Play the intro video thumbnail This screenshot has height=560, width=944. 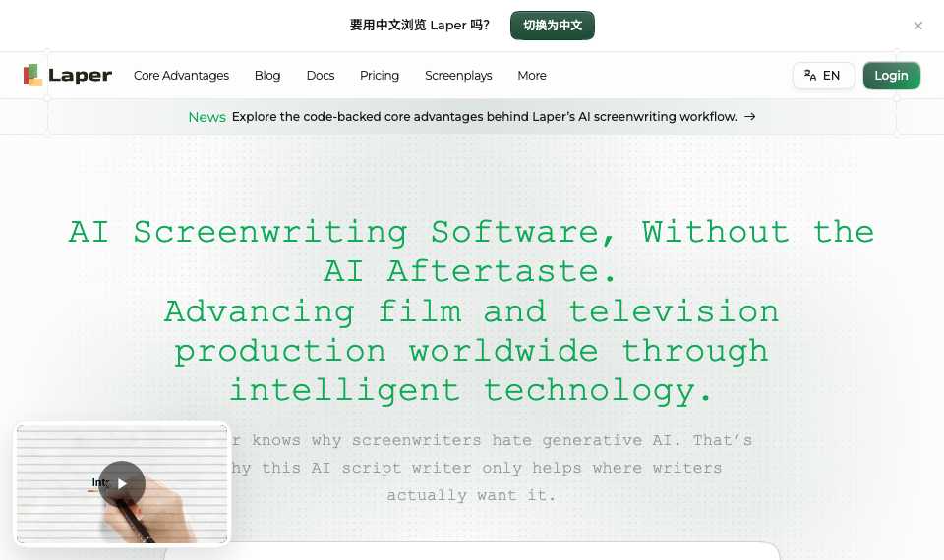pos(122,483)
